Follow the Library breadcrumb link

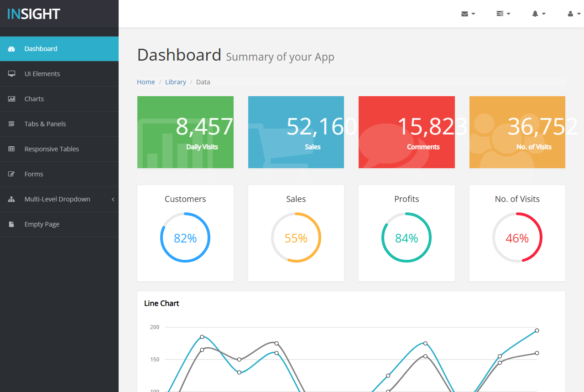pyautogui.click(x=176, y=82)
